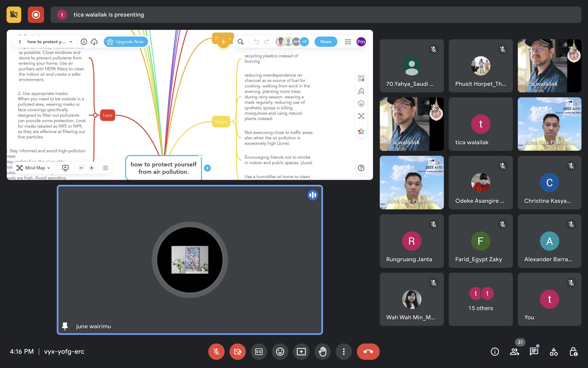The width and height of the screenshot is (588, 368).
Task: Toggle closed captions
Action: [259, 352]
